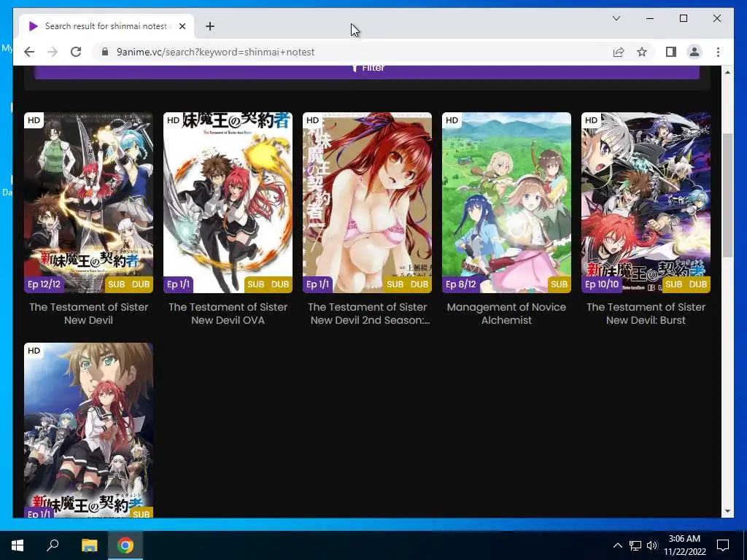This screenshot has height=560, width=747.
Task: Click the Ep 12/12 badge
Action: click(44, 284)
